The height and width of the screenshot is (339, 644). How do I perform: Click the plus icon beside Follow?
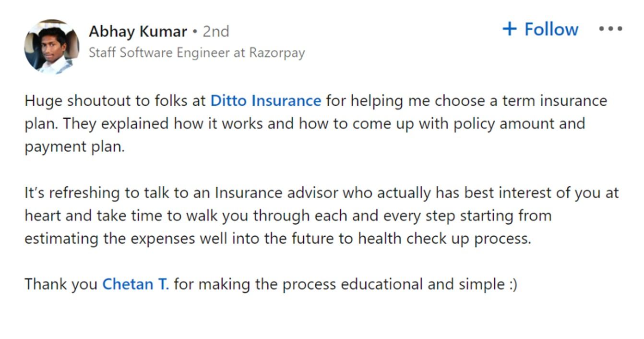(x=509, y=29)
